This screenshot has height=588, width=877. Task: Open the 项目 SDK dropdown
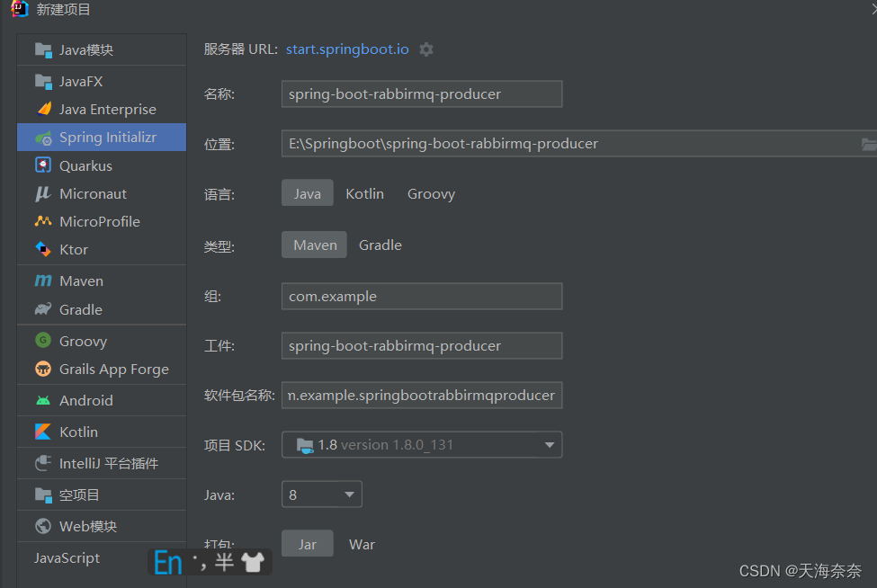tap(422, 445)
